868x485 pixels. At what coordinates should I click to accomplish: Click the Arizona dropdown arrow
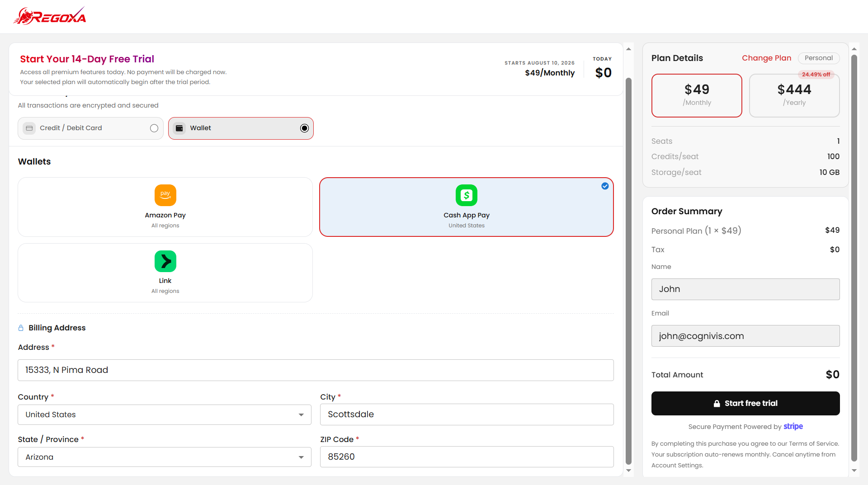(301, 457)
